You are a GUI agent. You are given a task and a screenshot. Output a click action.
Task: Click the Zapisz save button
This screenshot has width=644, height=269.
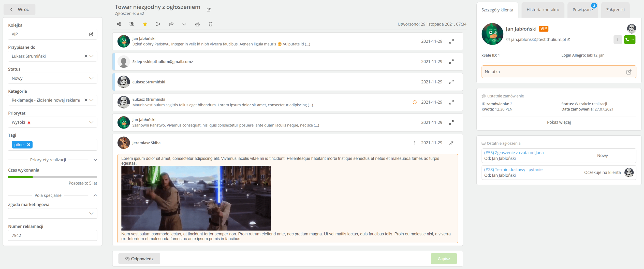444,259
